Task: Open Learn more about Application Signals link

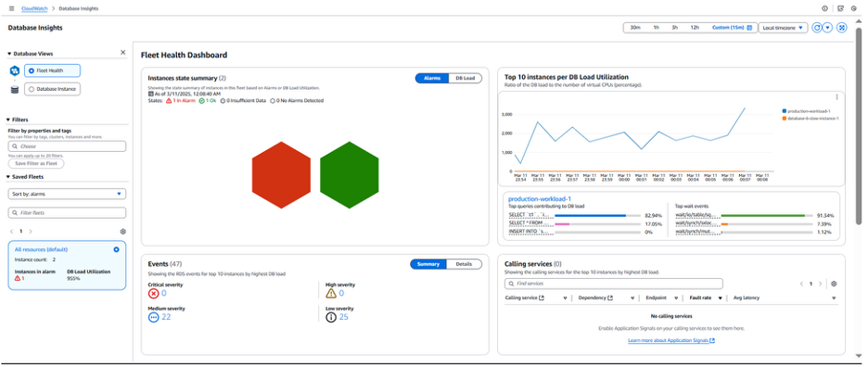Action: click(670, 340)
